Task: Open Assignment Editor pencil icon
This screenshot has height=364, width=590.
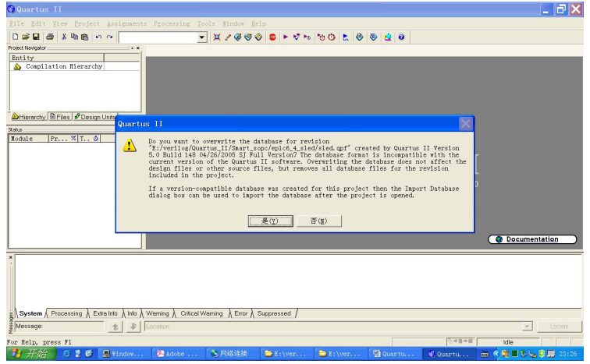Action: (x=227, y=37)
